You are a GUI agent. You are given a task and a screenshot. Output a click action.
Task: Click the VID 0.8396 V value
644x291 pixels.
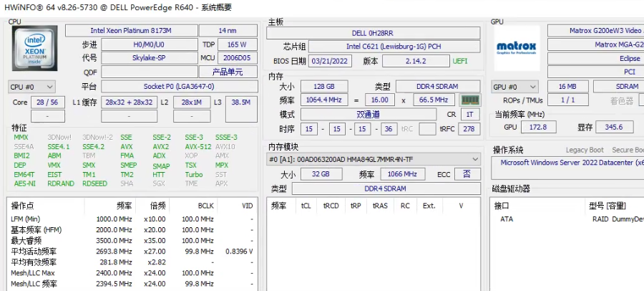point(239,251)
